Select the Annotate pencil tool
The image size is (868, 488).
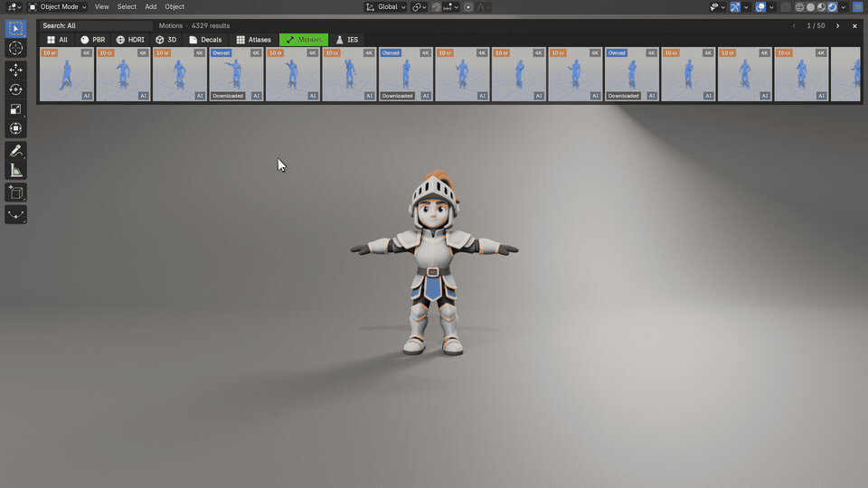[x=15, y=151]
